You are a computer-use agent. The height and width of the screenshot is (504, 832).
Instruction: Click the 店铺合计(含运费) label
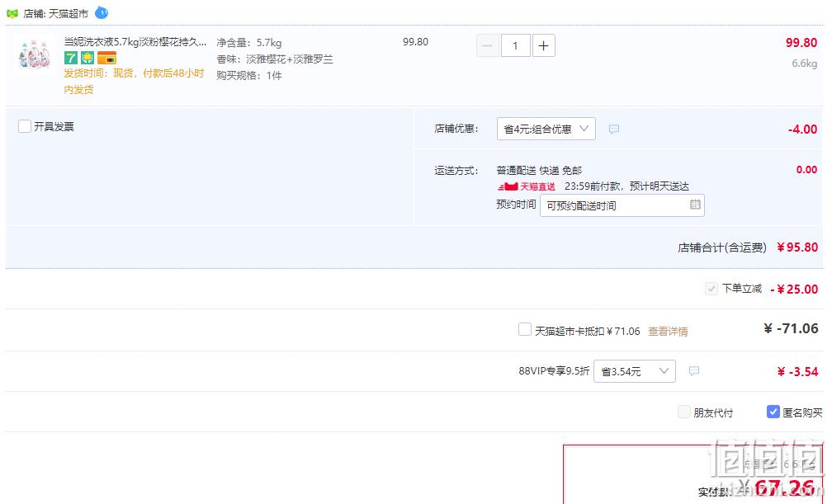tap(722, 247)
